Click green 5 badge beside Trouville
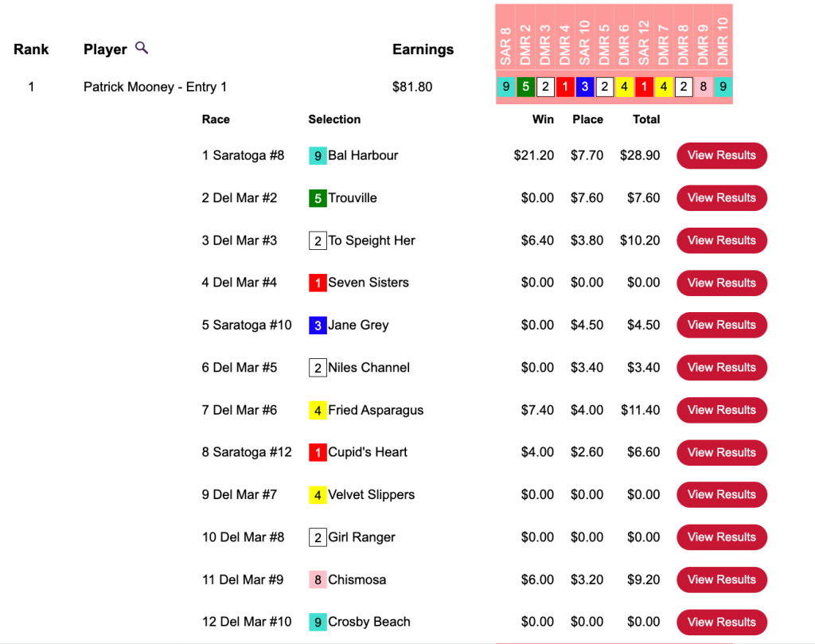The image size is (815, 644). pos(318,198)
